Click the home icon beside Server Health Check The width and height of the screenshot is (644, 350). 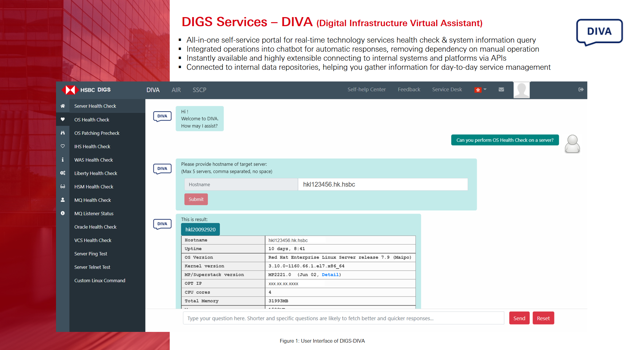tap(63, 106)
